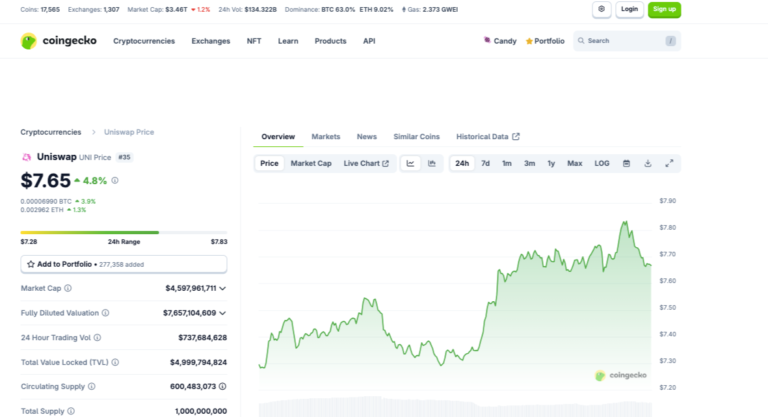Click the Portfolio star icon
The height and width of the screenshot is (417, 768).
click(x=529, y=41)
